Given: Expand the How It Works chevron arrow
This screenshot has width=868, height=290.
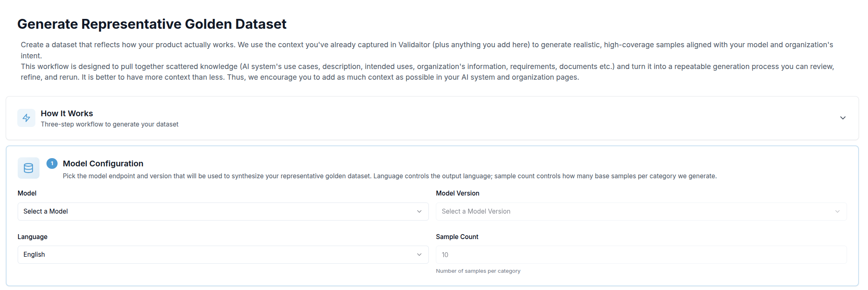Looking at the screenshot, I should 843,118.
